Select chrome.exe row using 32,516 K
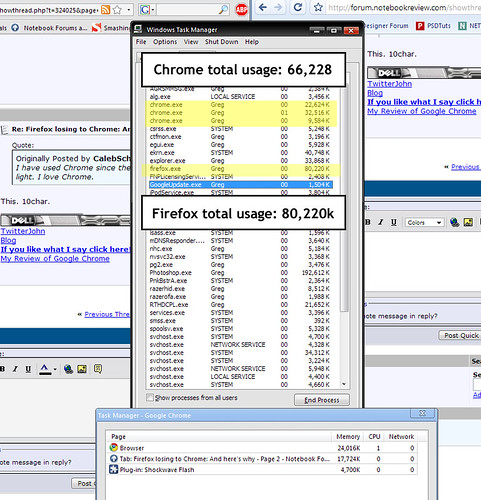 (241, 113)
